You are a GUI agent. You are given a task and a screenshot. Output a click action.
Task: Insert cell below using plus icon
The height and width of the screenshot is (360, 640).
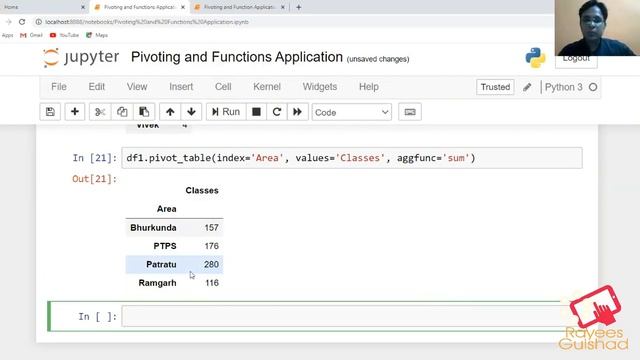click(x=75, y=112)
